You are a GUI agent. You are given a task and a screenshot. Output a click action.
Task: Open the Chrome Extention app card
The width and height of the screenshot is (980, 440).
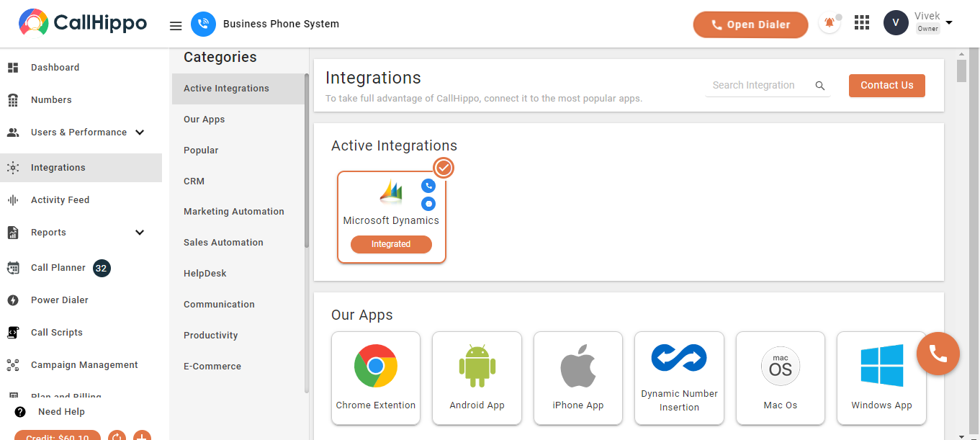pyautogui.click(x=376, y=378)
